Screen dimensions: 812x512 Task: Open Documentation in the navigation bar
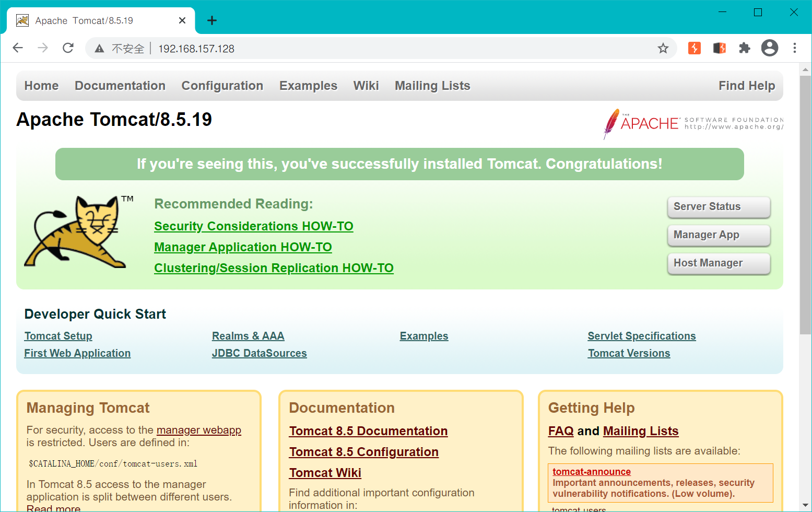point(120,86)
